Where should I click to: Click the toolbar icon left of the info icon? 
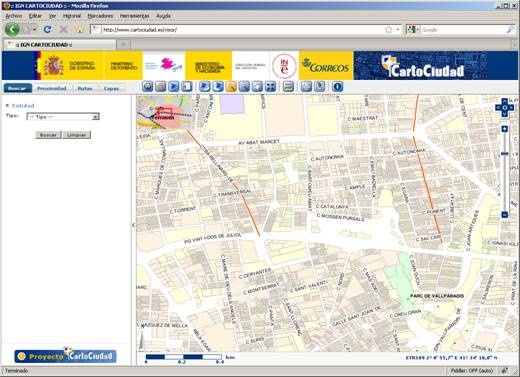320,87
